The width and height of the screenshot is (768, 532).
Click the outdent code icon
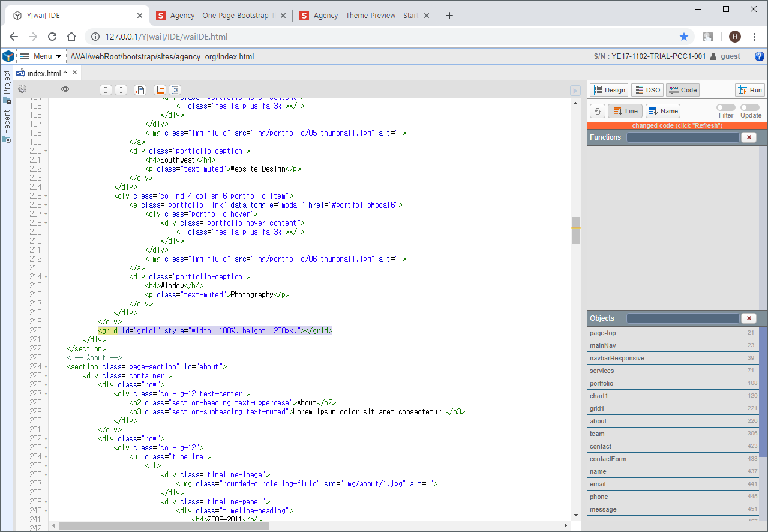click(x=160, y=90)
